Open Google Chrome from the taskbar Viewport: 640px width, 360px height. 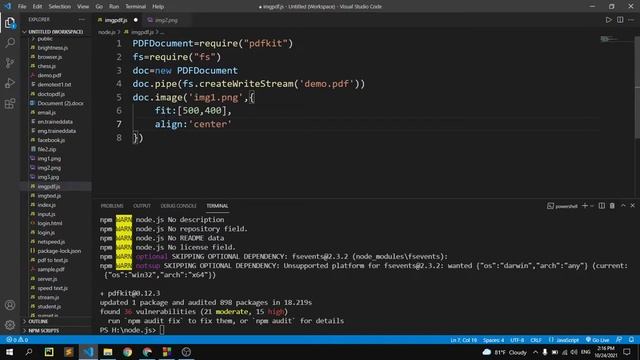coord(127,352)
